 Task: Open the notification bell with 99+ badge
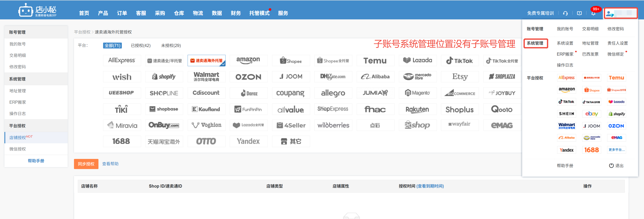pyautogui.click(x=593, y=13)
